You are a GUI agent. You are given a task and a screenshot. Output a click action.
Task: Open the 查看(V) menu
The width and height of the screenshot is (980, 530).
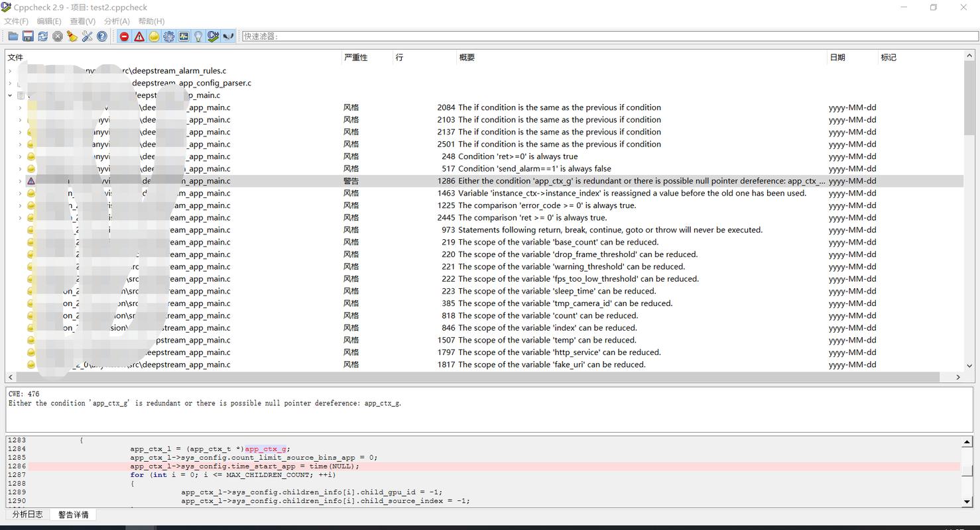tap(83, 21)
